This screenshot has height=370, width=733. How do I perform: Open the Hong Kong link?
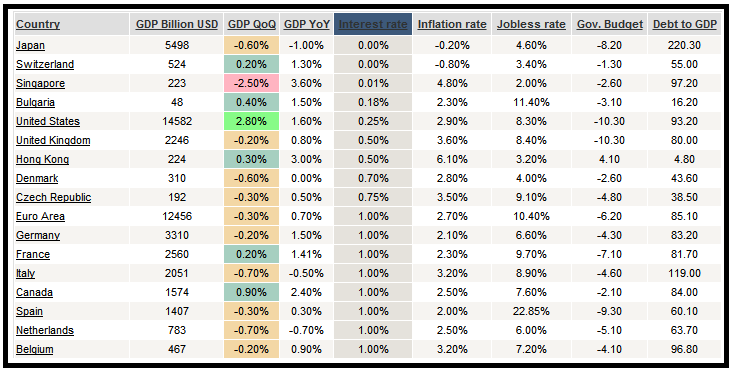point(42,160)
